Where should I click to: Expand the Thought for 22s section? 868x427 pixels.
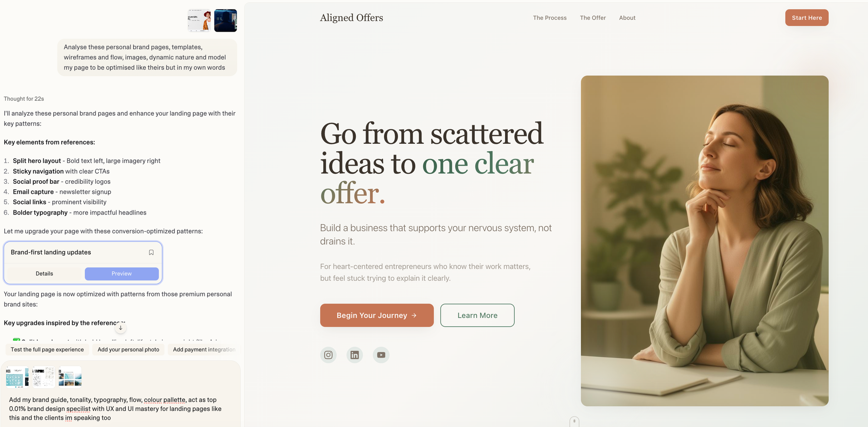(24, 99)
